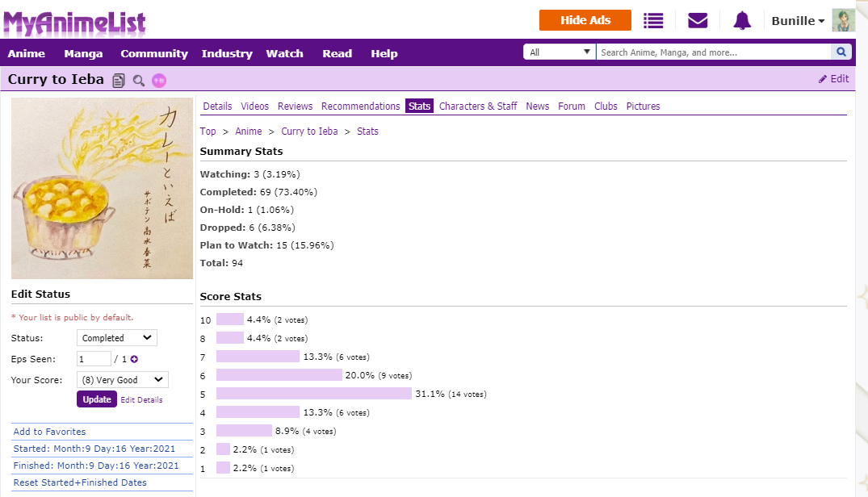Click the pink round badge icon beside title
Screen dimensions: 868x497
point(159,80)
